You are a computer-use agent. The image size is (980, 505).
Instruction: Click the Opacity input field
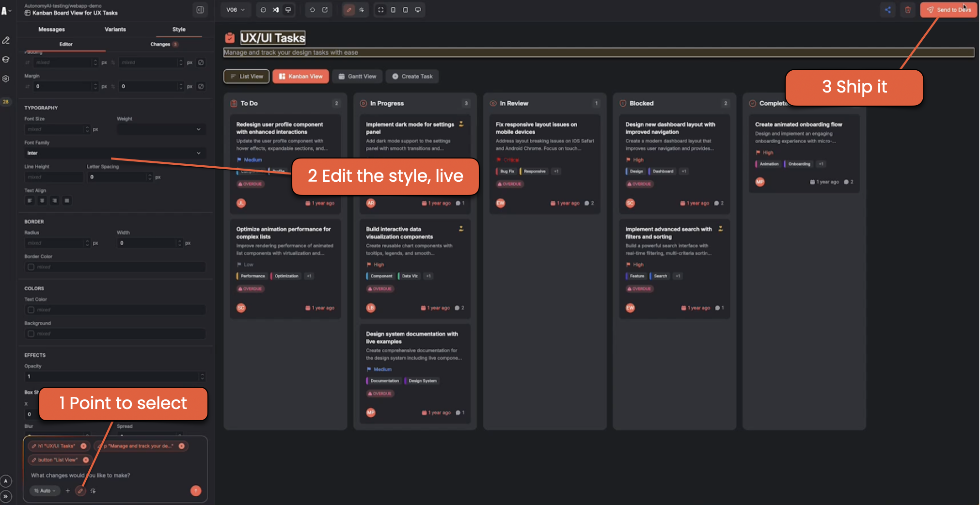pos(115,377)
